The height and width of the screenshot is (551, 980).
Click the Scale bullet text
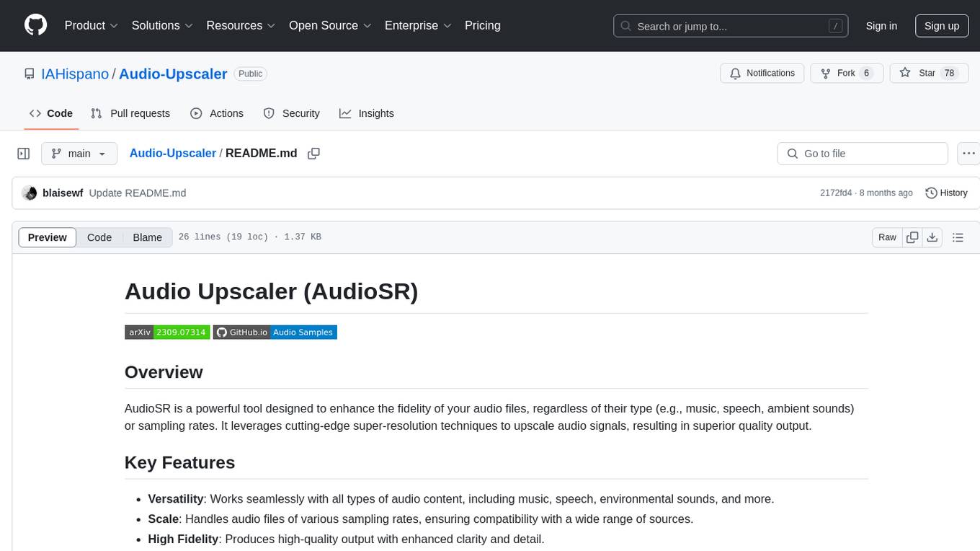click(420, 519)
